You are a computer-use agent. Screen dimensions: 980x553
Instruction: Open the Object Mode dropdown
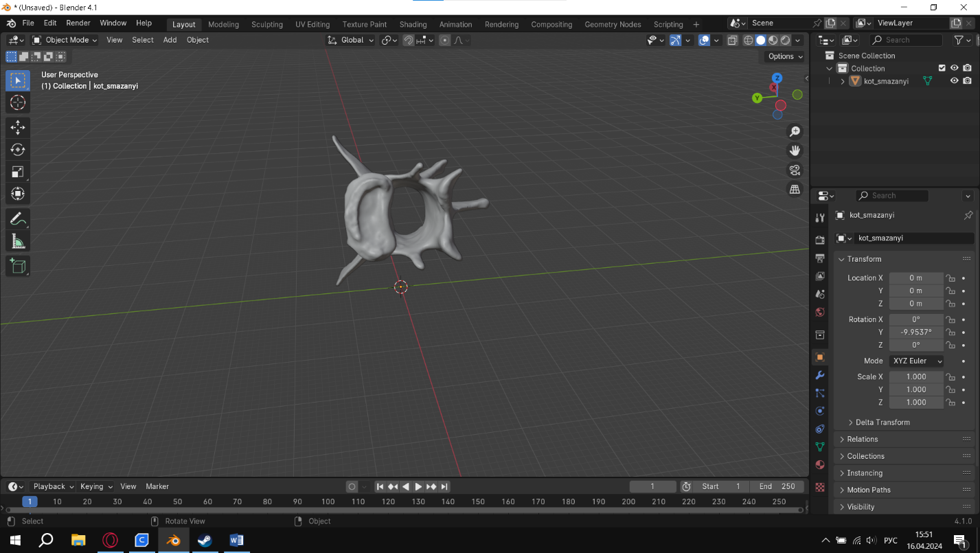coord(65,40)
